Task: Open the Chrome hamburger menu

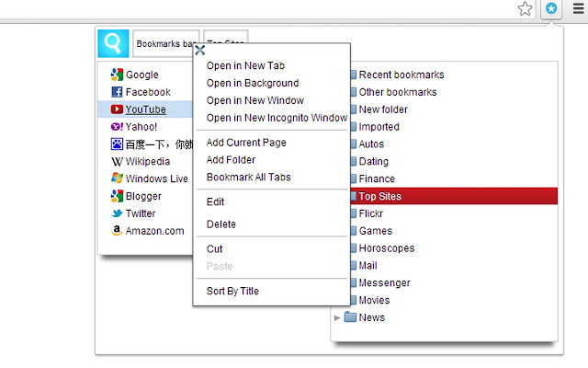Action: [579, 8]
